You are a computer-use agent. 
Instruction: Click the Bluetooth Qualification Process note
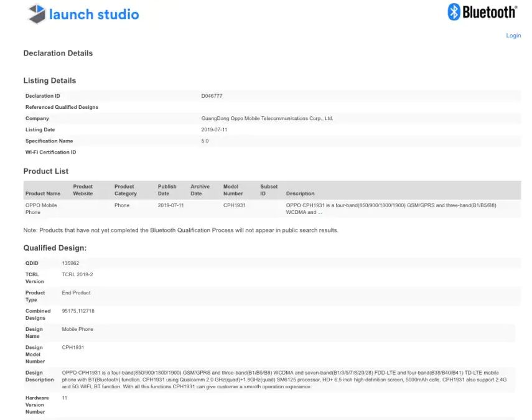(x=181, y=230)
